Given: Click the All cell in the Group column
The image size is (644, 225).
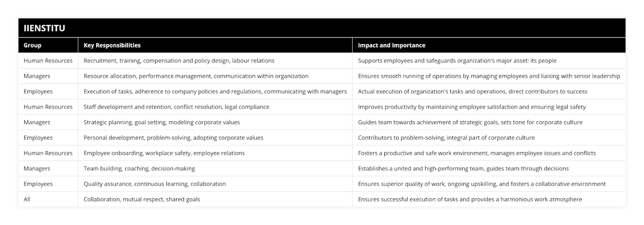Looking at the screenshot, I should [27, 199].
